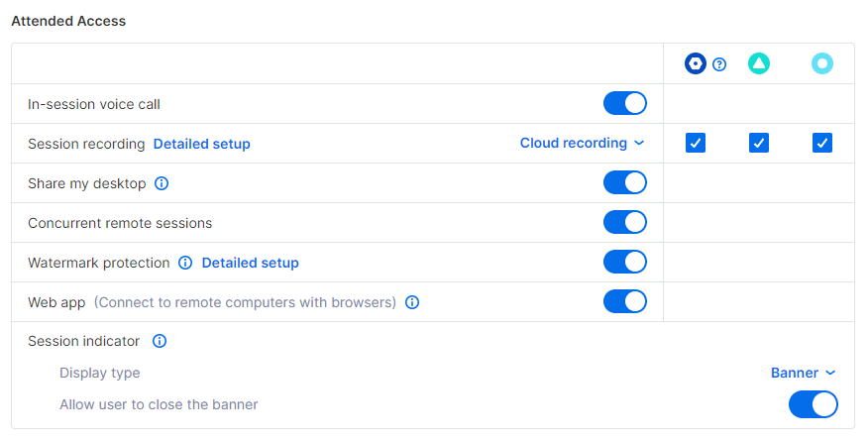Disable the Web app toggle
The height and width of the screenshot is (440, 868).
click(625, 301)
